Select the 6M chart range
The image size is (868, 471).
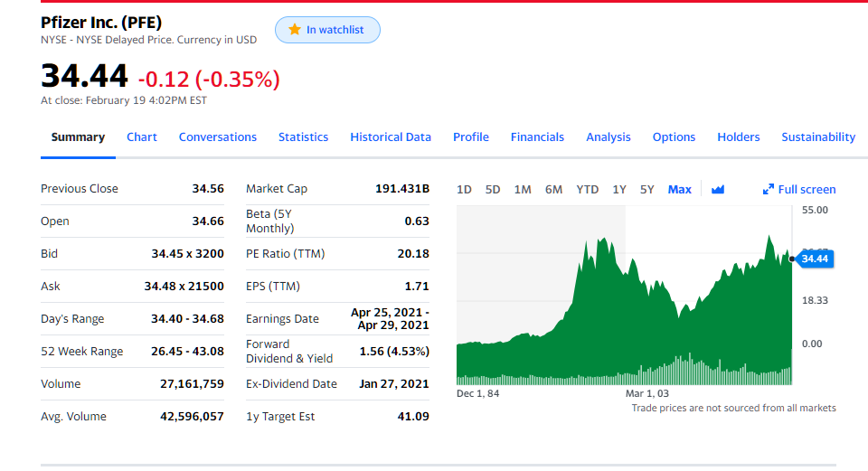click(553, 189)
